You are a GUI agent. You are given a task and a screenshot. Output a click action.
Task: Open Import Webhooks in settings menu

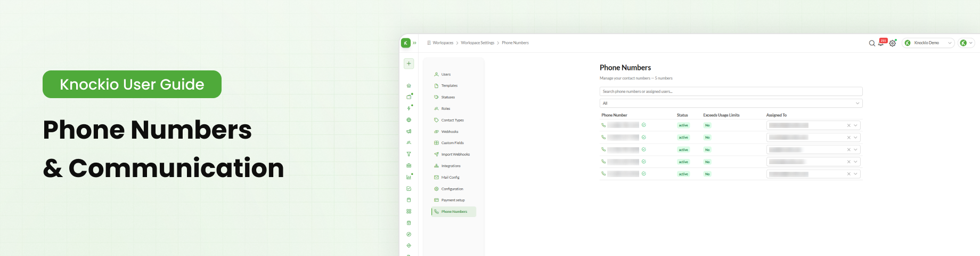[x=454, y=154]
